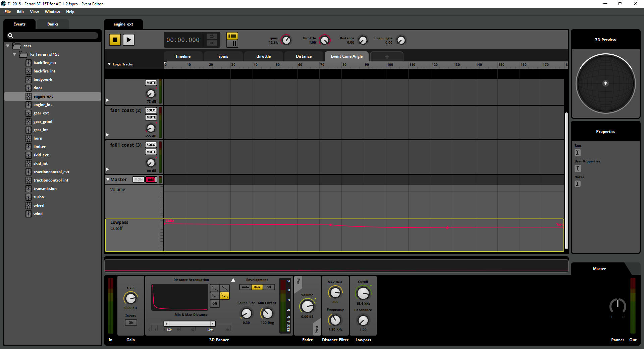
Task: Select the yellow highlighted distance rolloff curve
Action: coord(225,296)
